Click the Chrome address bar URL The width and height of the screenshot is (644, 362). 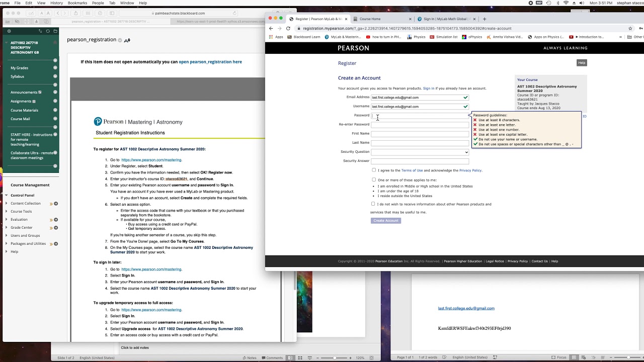[x=407, y=29]
